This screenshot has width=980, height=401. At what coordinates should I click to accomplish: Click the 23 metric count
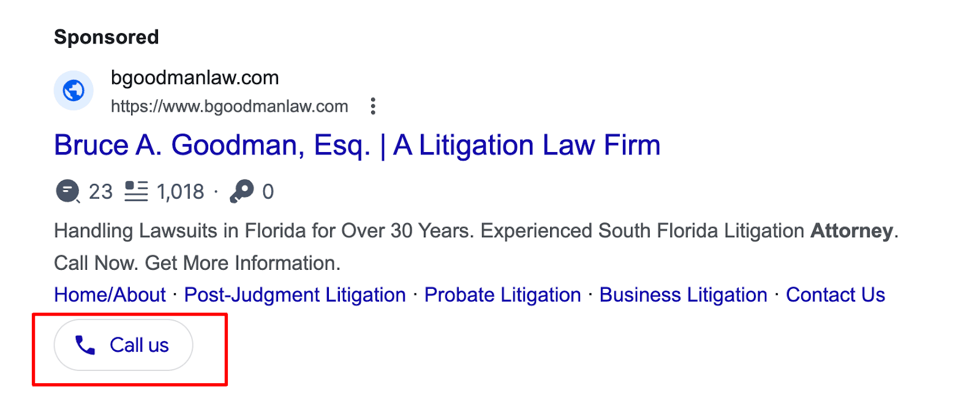(x=100, y=192)
